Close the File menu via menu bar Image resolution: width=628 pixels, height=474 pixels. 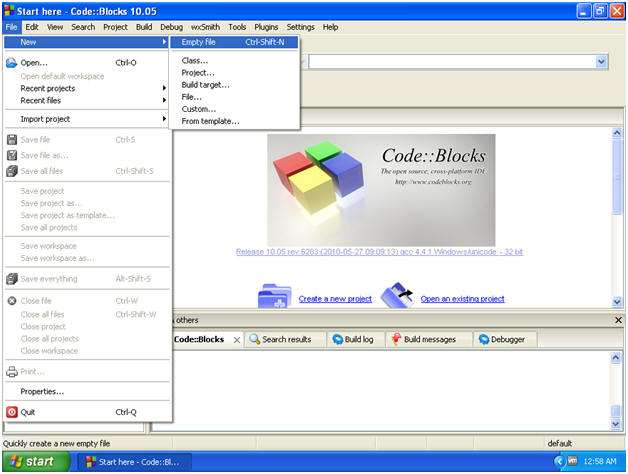(11, 27)
